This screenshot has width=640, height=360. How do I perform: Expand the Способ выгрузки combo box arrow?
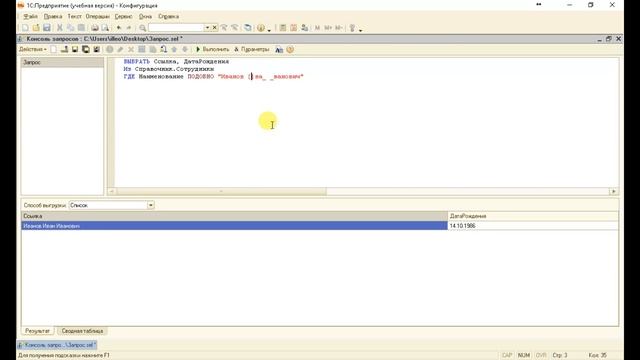tap(151, 205)
